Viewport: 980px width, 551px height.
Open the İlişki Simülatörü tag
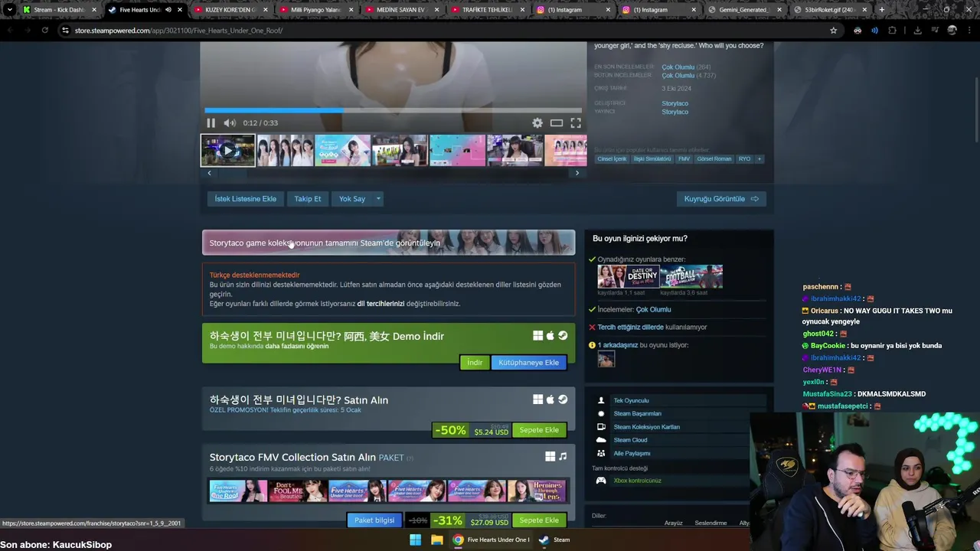pyautogui.click(x=652, y=159)
